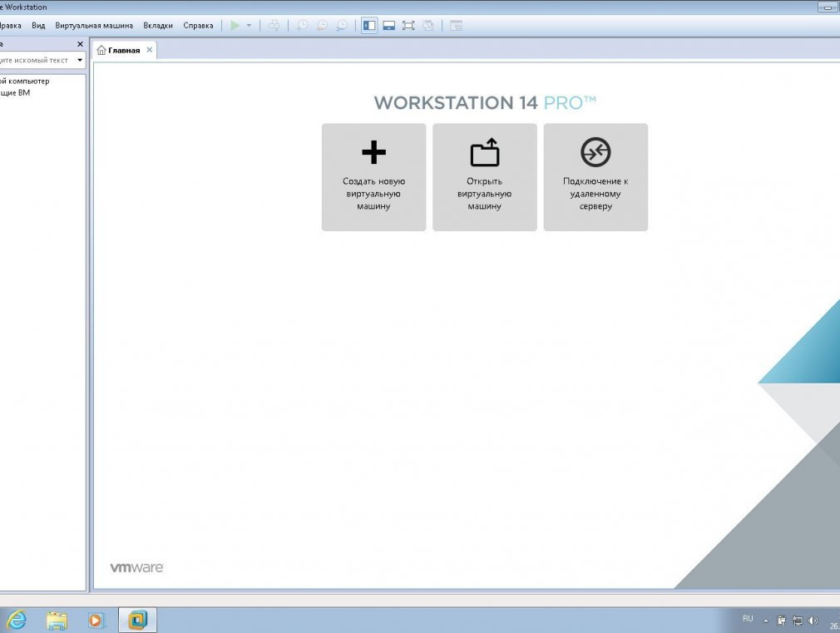
Task: Open the Справка menu
Action: click(198, 25)
